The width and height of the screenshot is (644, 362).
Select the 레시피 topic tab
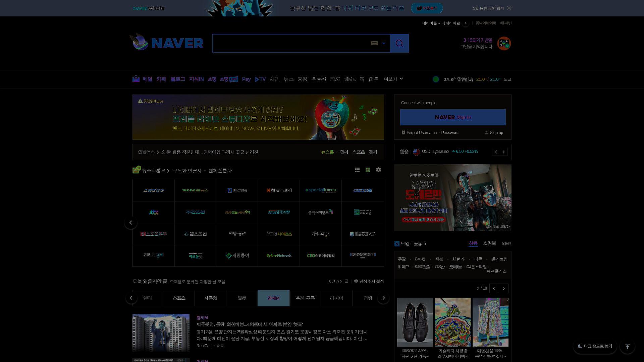[336, 298]
